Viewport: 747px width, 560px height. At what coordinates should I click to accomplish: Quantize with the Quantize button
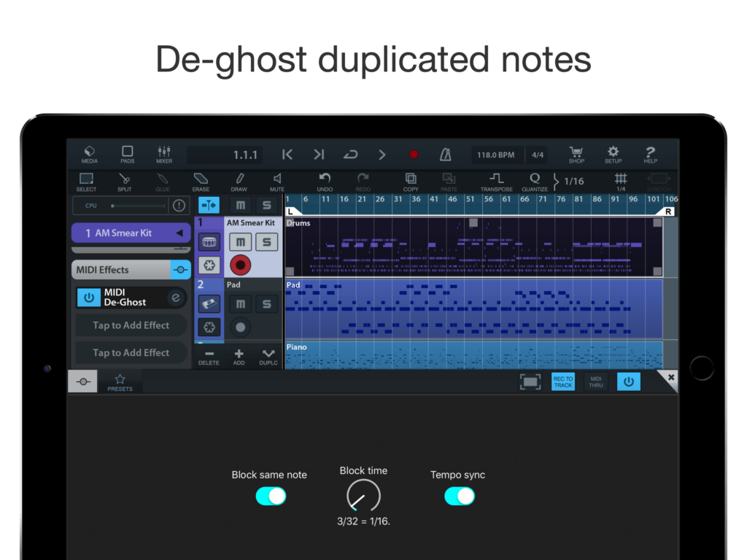tap(535, 182)
